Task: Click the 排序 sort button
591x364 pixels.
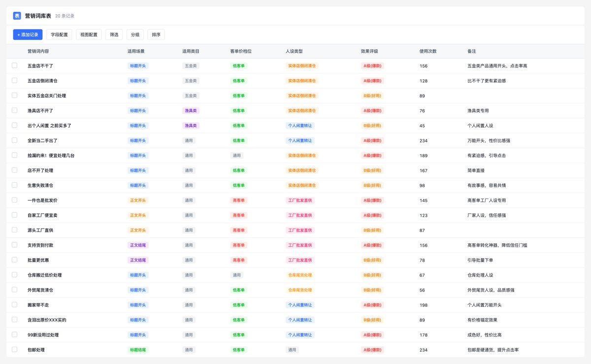Action: point(156,34)
